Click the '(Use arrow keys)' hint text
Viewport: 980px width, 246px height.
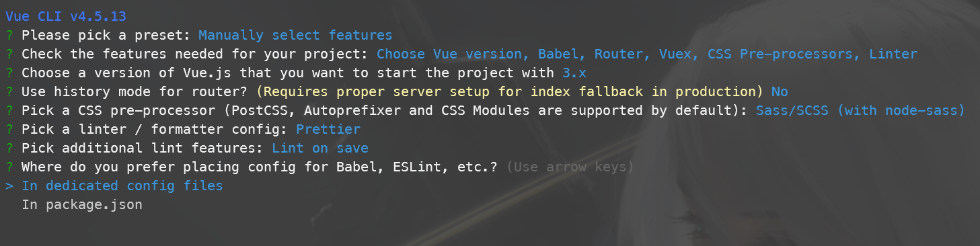[x=570, y=167]
